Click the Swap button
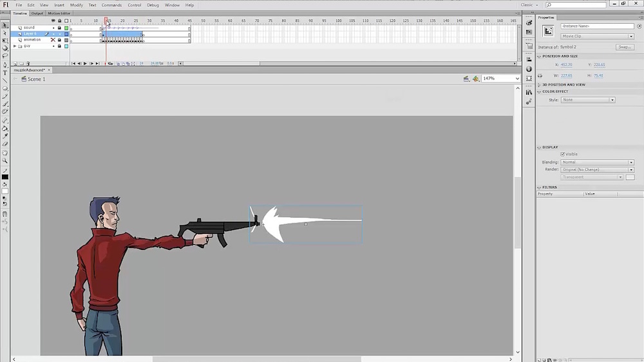 click(624, 47)
